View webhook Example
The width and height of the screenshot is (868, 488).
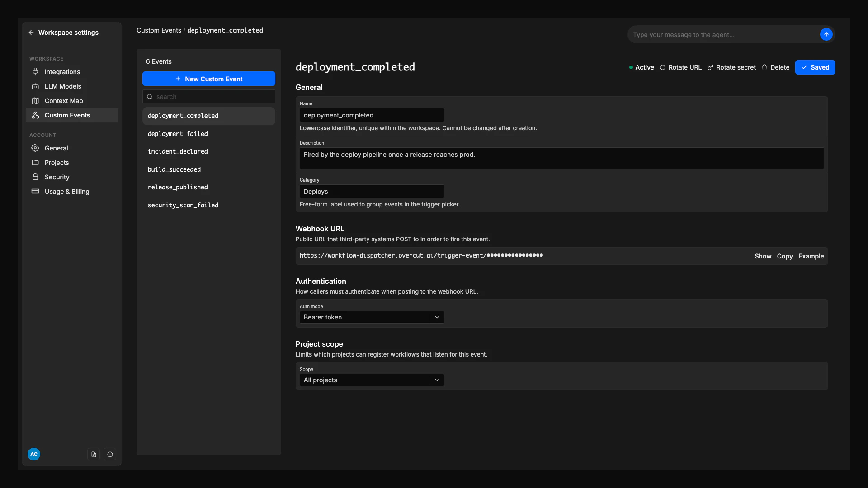(811, 256)
